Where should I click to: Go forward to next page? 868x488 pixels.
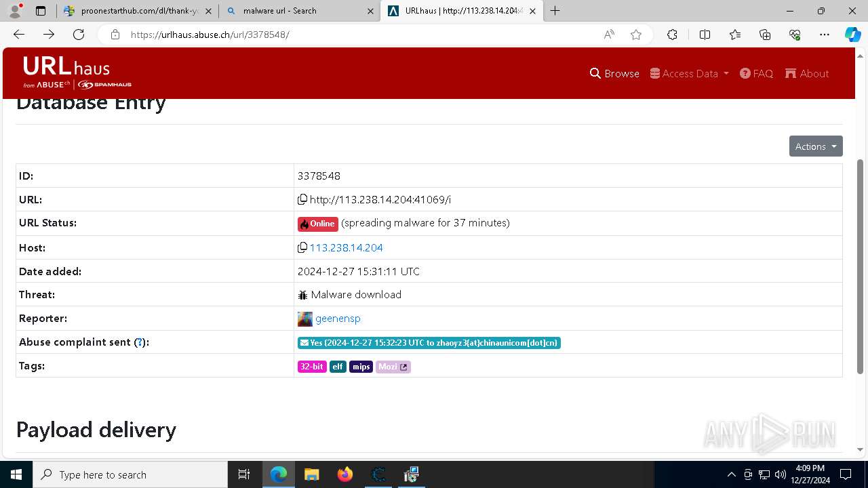coord(49,35)
